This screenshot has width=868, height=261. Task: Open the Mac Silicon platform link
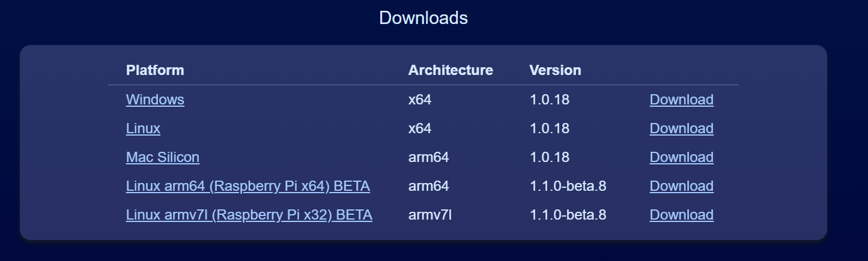click(x=162, y=157)
